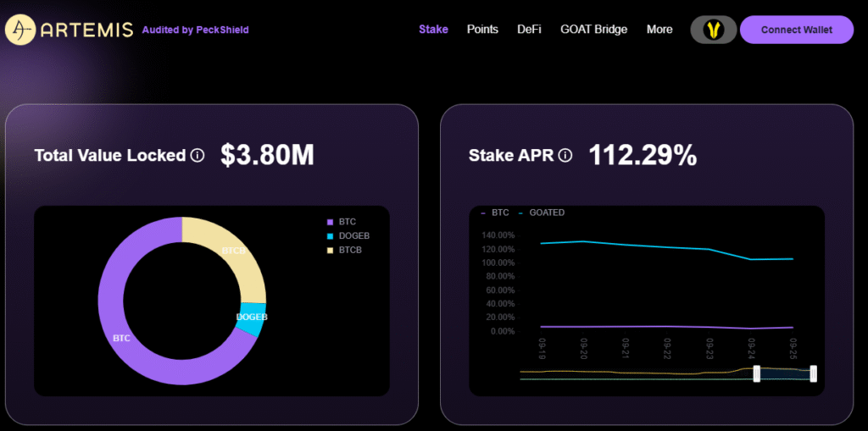Toggle DOGEB legend entry in donut chart
Image resolution: width=868 pixels, height=431 pixels.
348,235
